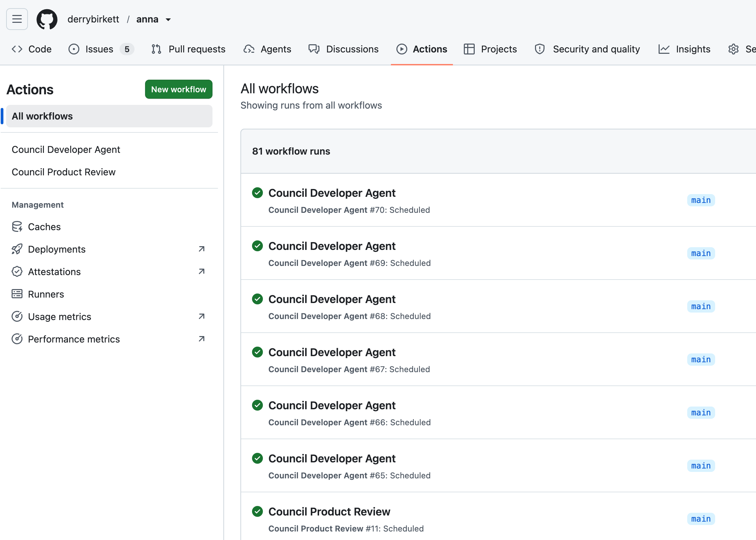The height and width of the screenshot is (540, 756).
Task: Click the Pull requests branch icon
Action: pos(156,49)
